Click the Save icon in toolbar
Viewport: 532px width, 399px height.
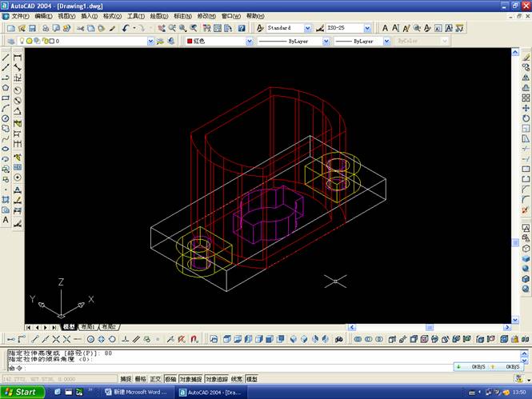tap(31, 28)
